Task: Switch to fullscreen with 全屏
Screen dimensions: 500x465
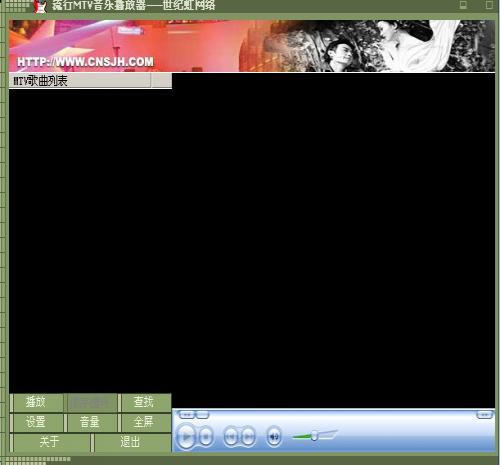Action: click(x=144, y=422)
